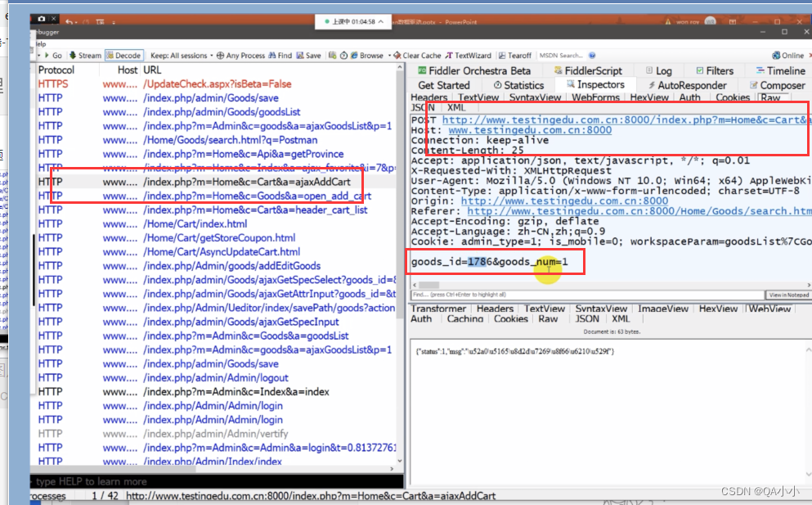Click the raw request horizontal scrollbar
Image resolution: width=812 pixels, height=505 pixels.
coord(429,285)
